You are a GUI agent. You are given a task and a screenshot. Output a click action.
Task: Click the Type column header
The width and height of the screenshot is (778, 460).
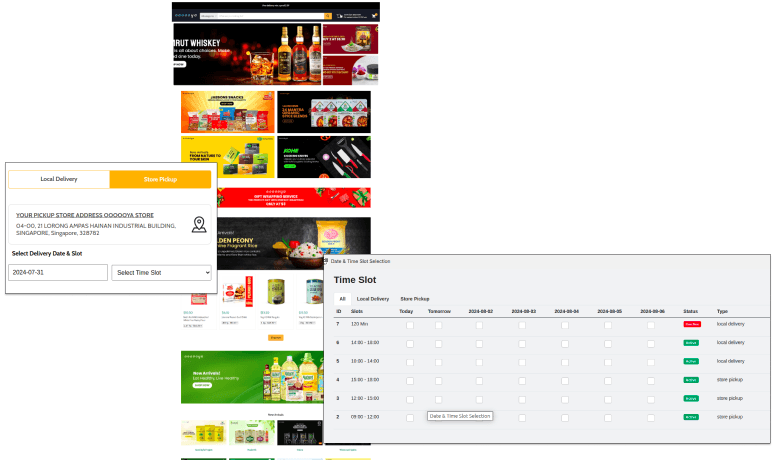pyautogui.click(x=722, y=311)
